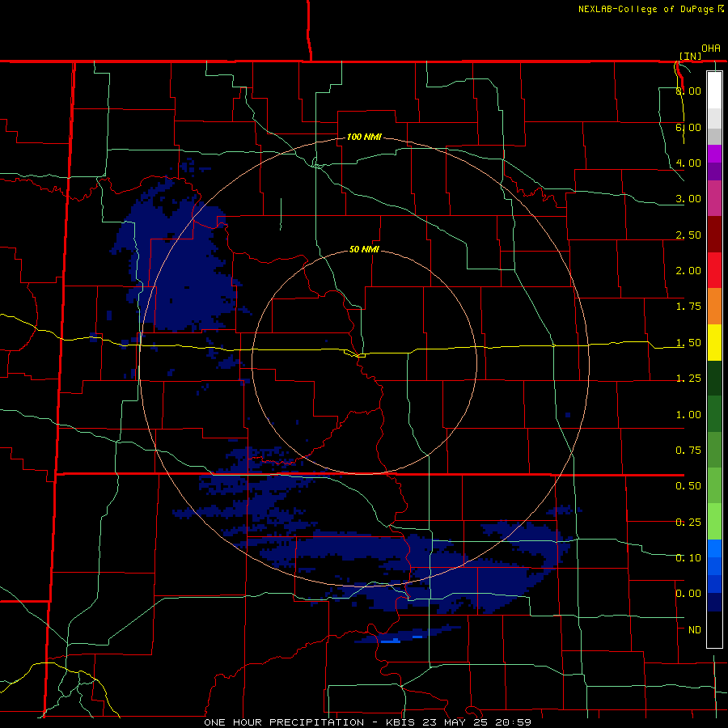Image resolution: width=728 pixels, height=728 pixels.
Task: Click the 1.25 legend value
Action: pos(688,379)
